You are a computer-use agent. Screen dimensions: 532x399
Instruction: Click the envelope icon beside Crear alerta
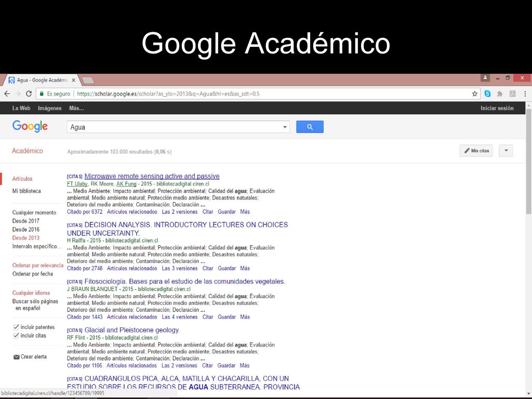point(16,357)
